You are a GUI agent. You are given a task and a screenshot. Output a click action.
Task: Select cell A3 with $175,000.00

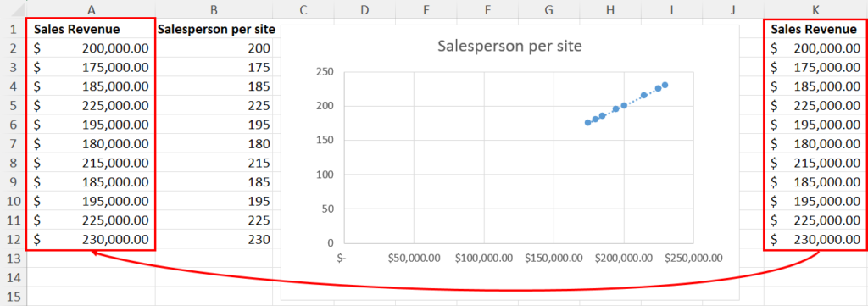[91, 68]
